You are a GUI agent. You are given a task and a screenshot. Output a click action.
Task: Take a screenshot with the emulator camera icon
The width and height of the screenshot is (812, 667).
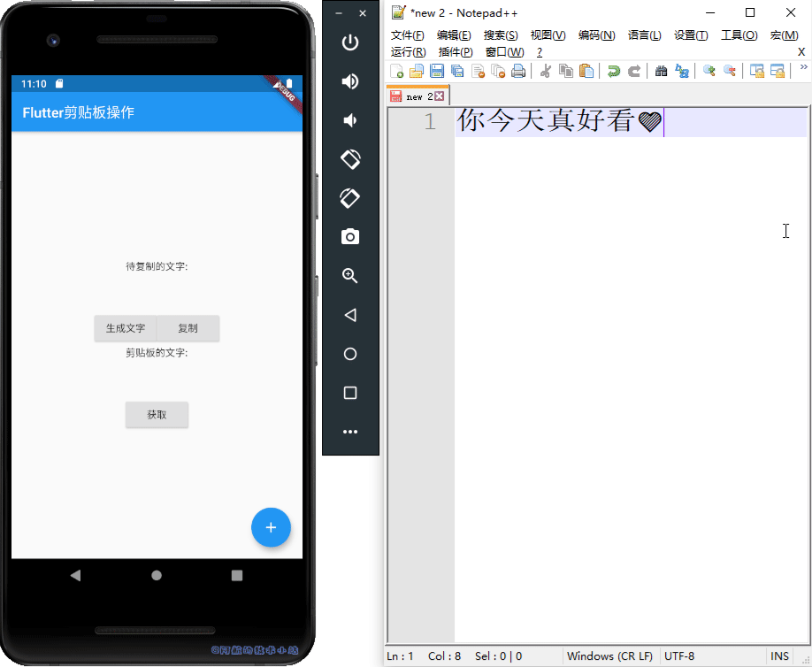tap(350, 237)
